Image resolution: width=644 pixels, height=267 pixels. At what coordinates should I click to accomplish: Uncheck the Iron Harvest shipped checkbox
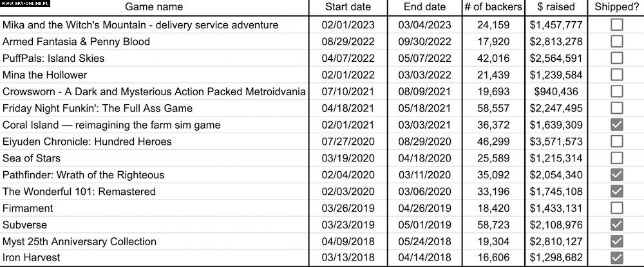(x=617, y=258)
